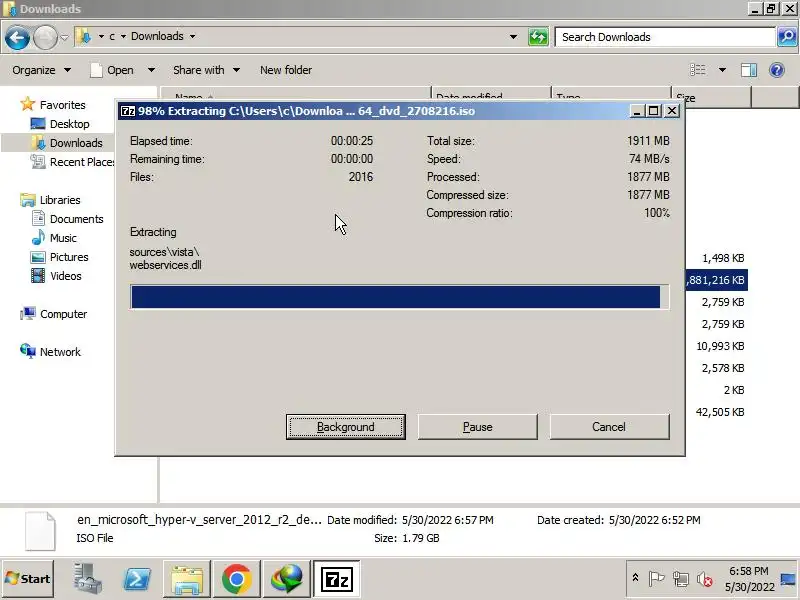Image resolution: width=800 pixels, height=600 pixels.
Task: Select the file row sized 2 KB
Action: pyautogui.click(x=734, y=390)
